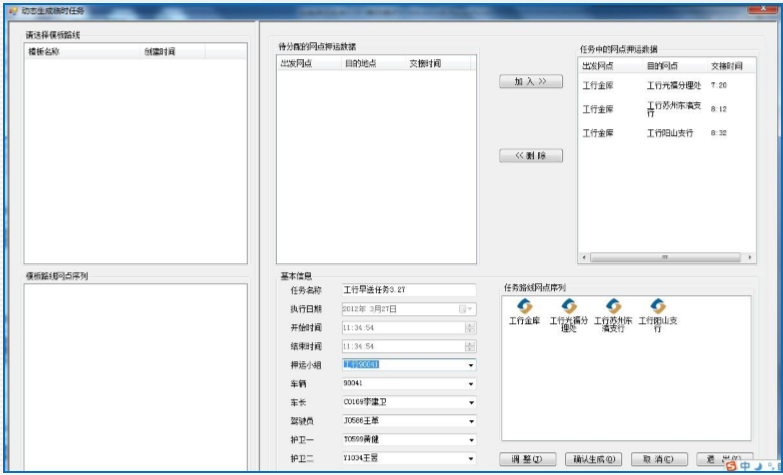Open the 驾驶员 dropdown arrow

[470, 422]
